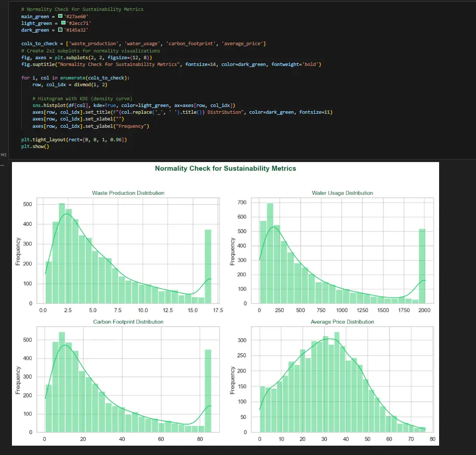Click the tall bar near 2000 in Water Usage
This screenshot has width=476, height=455.
422,266
